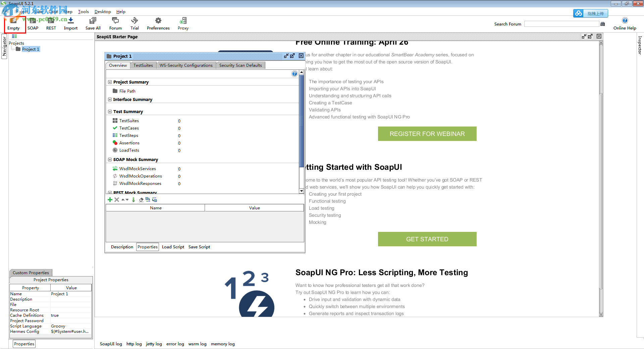644x349 pixels.
Task: Remove selected property with gray X
Action: pyautogui.click(x=117, y=200)
